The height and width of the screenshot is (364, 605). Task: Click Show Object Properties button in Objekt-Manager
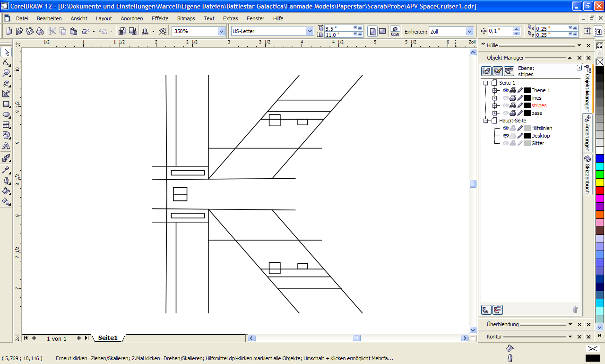486,71
